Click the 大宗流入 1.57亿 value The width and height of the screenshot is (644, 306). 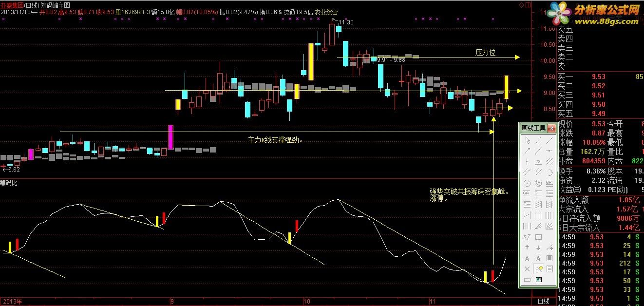point(630,209)
